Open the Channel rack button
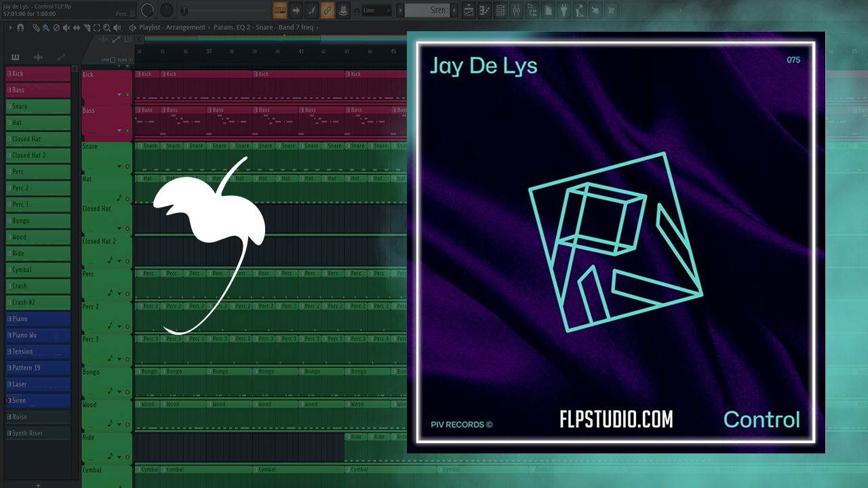The height and width of the screenshot is (488, 868). [501, 10]
